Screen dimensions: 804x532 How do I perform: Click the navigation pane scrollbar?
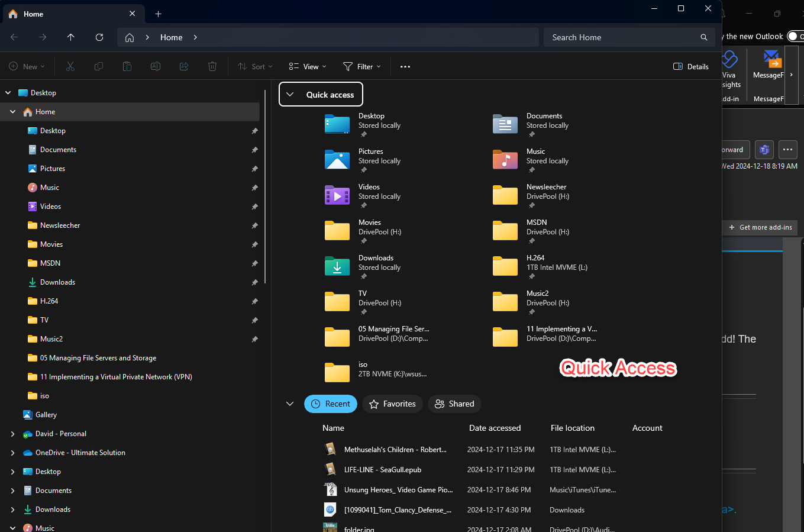pos(264,187)
